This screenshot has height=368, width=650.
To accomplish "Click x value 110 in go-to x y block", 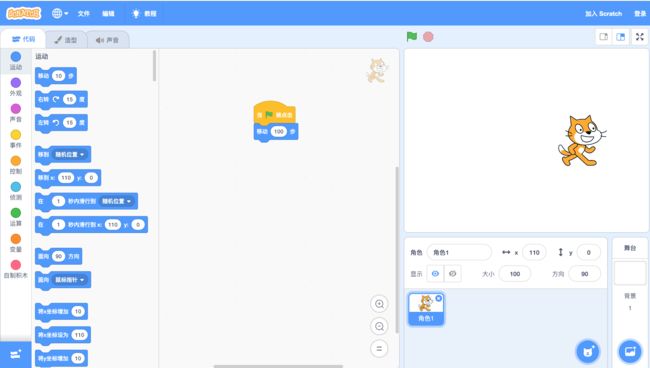I will [66, 178].
